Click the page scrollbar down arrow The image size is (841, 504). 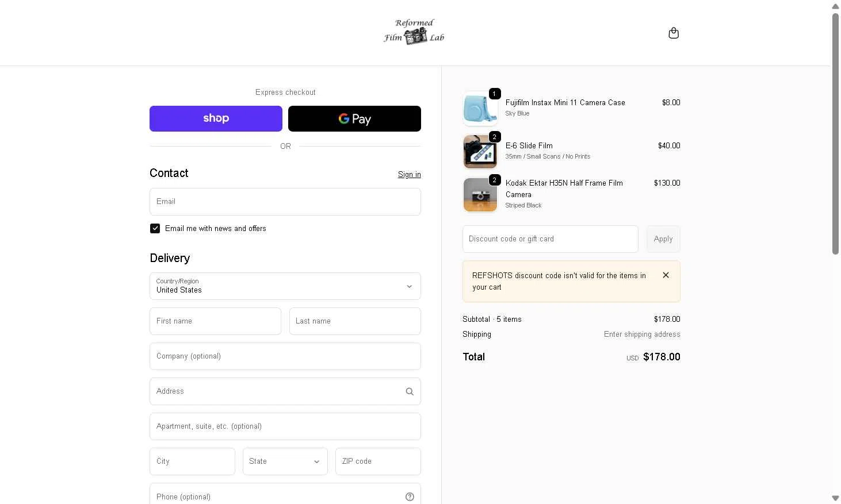click(835, 498)
